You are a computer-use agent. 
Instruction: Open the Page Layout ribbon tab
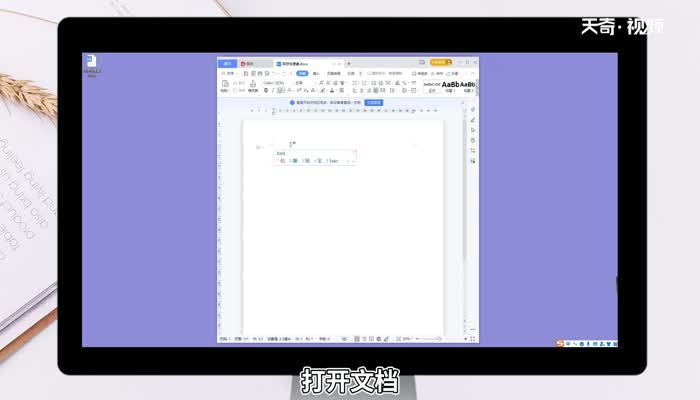(x=333, y=73)
